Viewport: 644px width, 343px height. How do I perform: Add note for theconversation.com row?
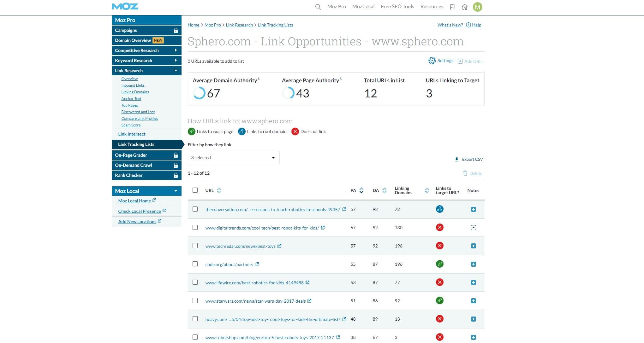click(x=473, y=209)
